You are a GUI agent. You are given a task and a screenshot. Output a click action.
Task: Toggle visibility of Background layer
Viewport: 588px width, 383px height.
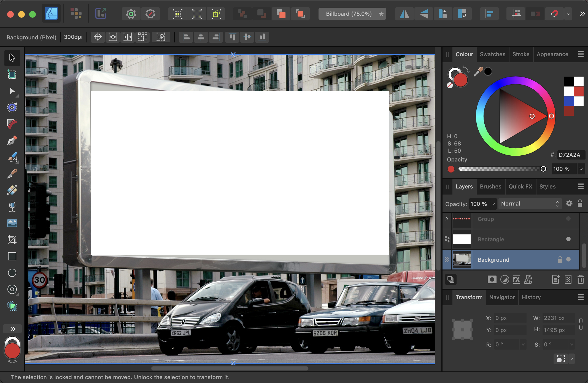click(x=568, y=259)
